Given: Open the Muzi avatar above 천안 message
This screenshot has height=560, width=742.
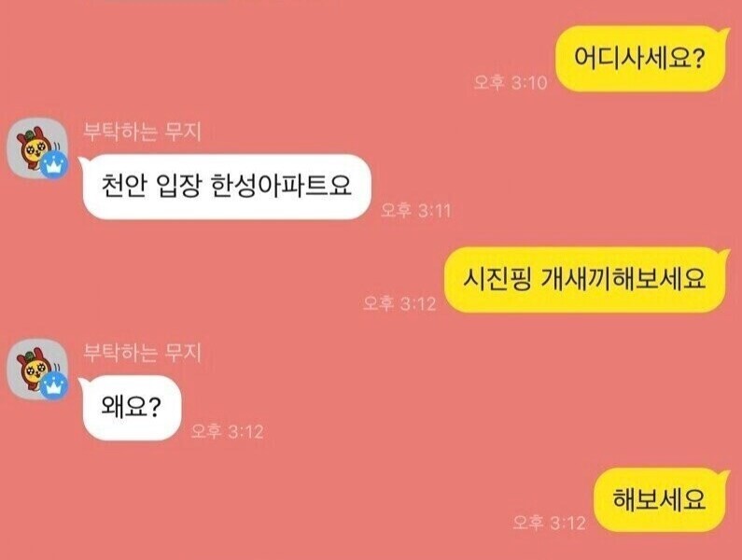Looking at the screenshot, I should 37,148.
